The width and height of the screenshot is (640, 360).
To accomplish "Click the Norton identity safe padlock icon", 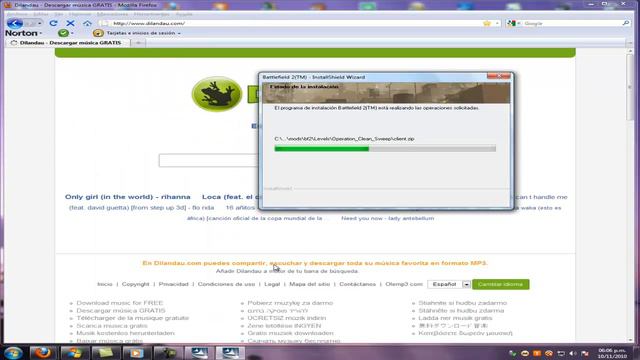I will coord(98,33).
